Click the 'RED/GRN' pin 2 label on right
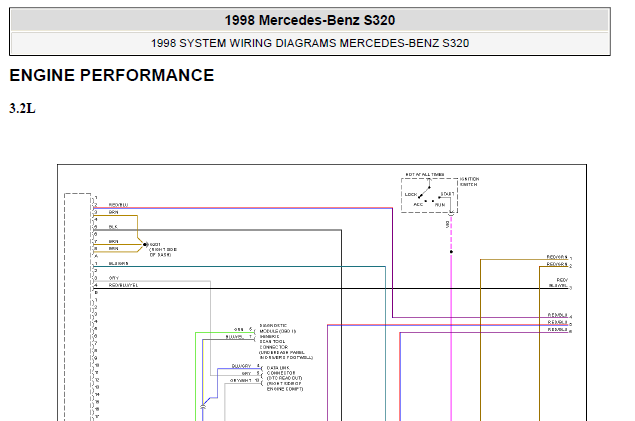 [559, 264]
